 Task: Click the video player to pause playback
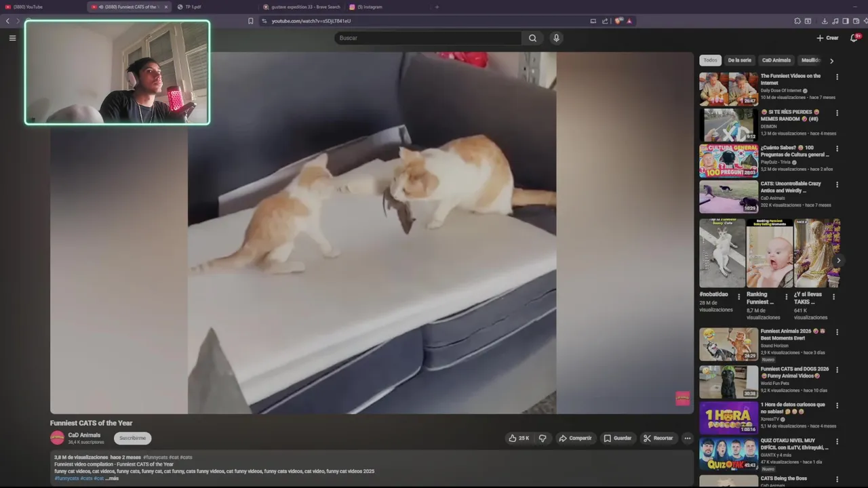[372, 232]
